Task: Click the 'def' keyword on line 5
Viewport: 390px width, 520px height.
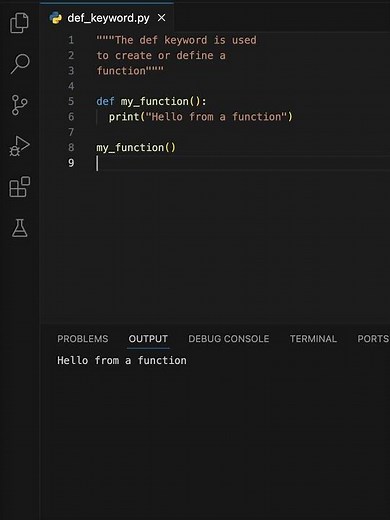Action: pyautogui.click(x=105, y=101)
